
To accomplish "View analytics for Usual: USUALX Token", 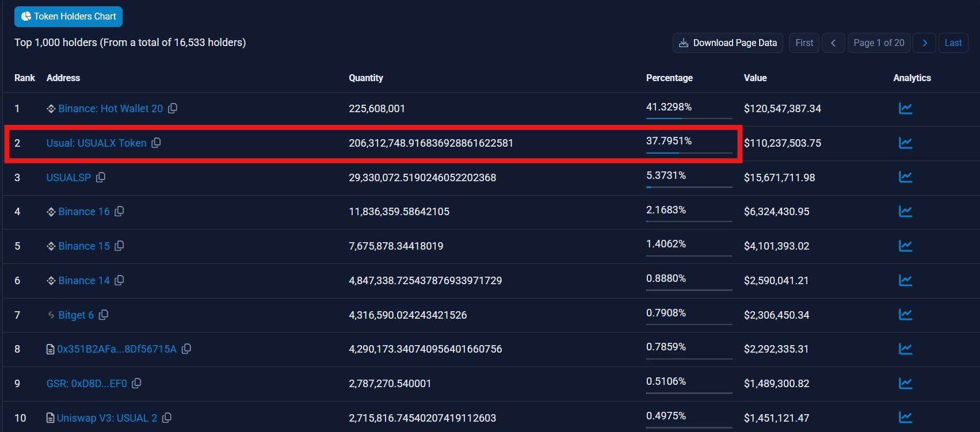I will pyautogui.click(x=905, y=143).
